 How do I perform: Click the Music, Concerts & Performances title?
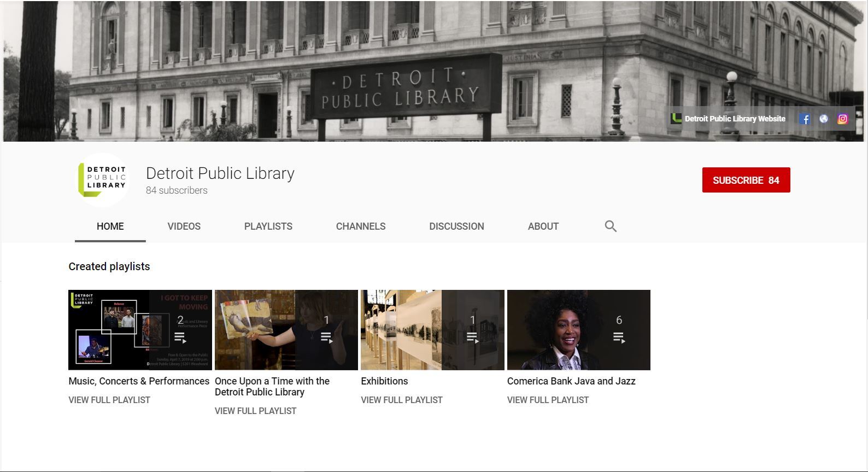click(x=139, y=381)
